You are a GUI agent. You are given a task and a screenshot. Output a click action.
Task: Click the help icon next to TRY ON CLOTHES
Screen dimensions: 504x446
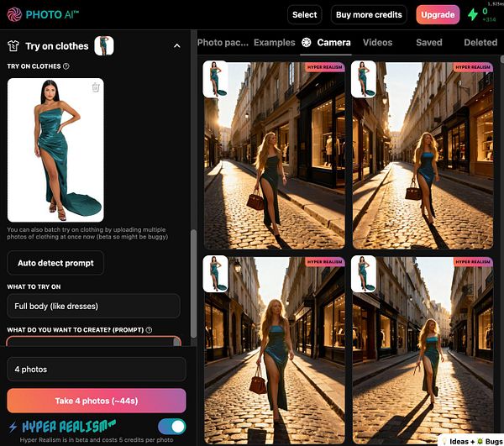[66, 66]
